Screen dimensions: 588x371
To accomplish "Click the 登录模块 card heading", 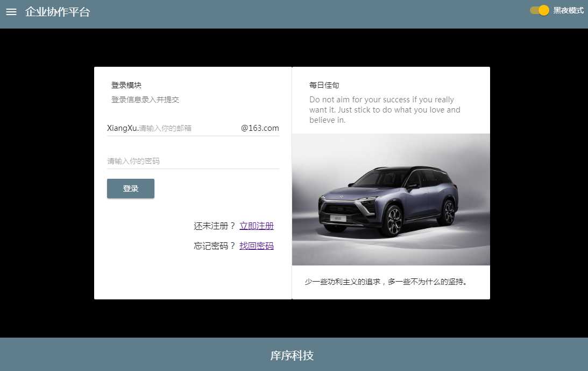I will coord(126,85).
